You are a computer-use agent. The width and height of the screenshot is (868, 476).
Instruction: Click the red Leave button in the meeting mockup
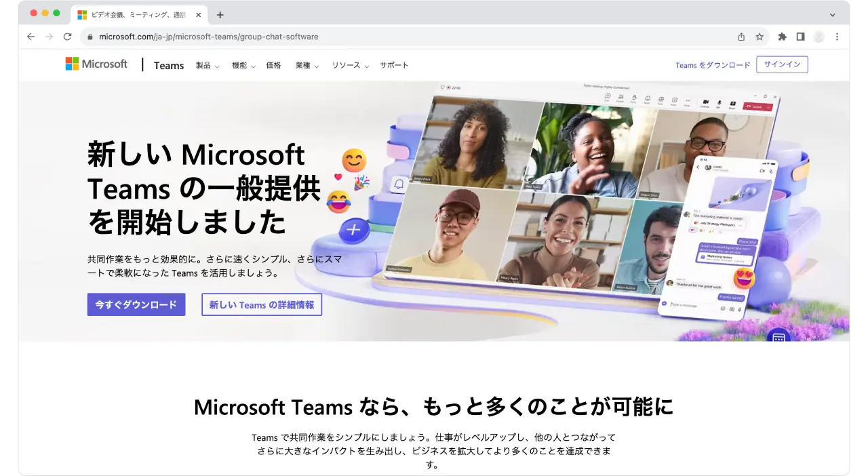[757, 106]
